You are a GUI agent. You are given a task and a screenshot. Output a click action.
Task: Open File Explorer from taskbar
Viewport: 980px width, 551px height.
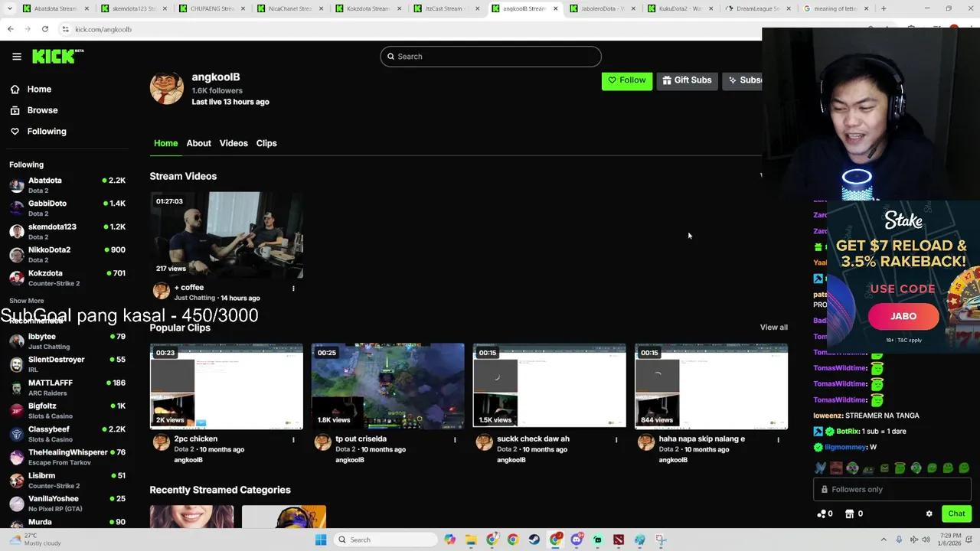pyautogui.click(x=471, y=540)
